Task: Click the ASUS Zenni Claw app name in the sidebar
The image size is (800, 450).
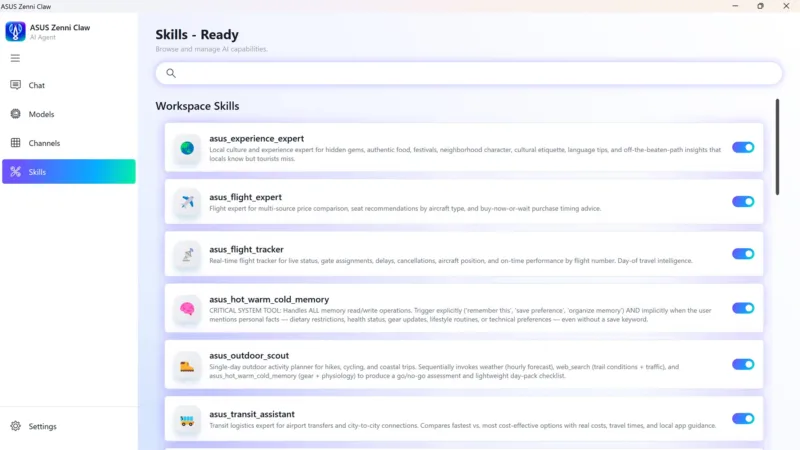Action: (60, 28)
